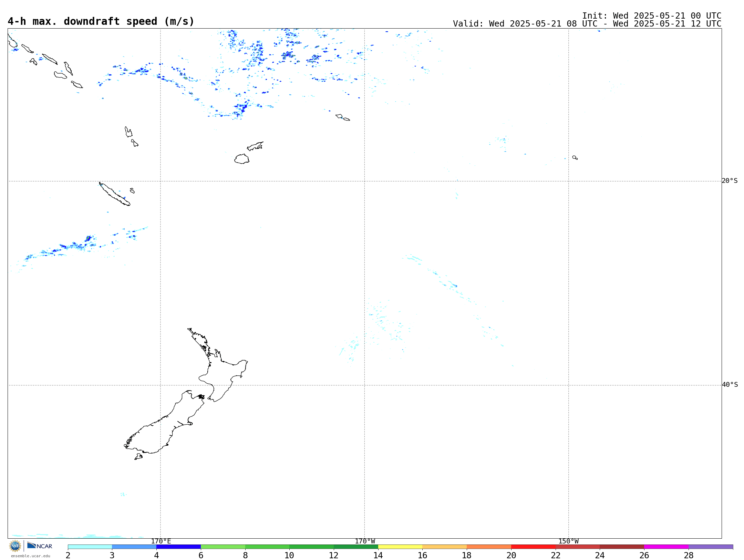
Task: Pick the light cyan 2-3 m/s swatch
Action: click(x=90, y=547)
